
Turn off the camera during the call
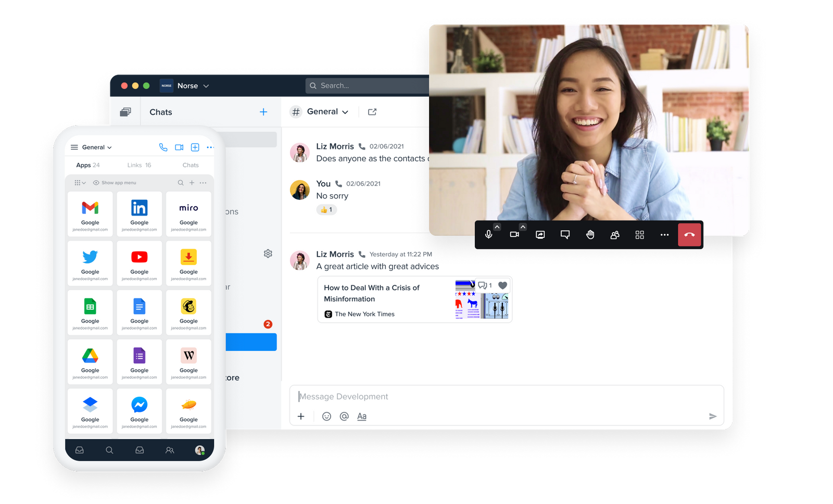point(514,234)
